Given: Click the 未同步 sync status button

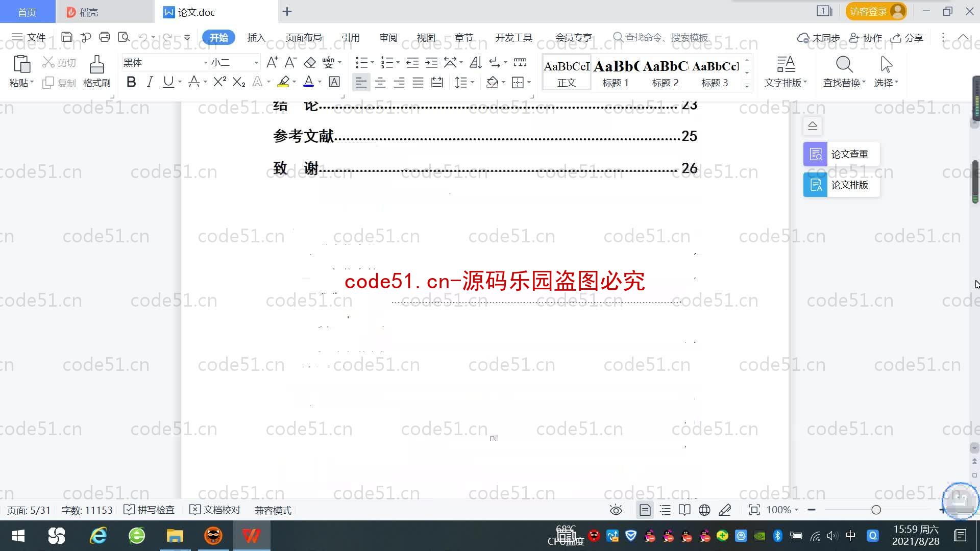Looking at the screenshot, I should click(818, 37).
